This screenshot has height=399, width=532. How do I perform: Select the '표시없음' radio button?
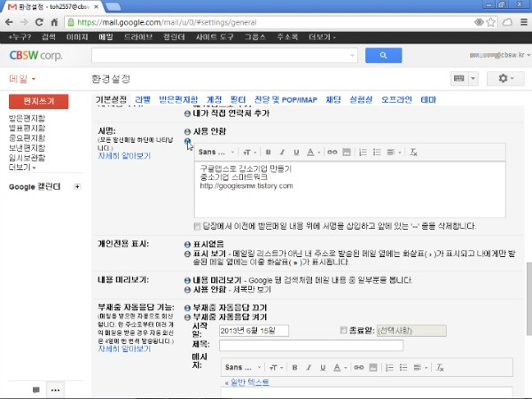187,245
